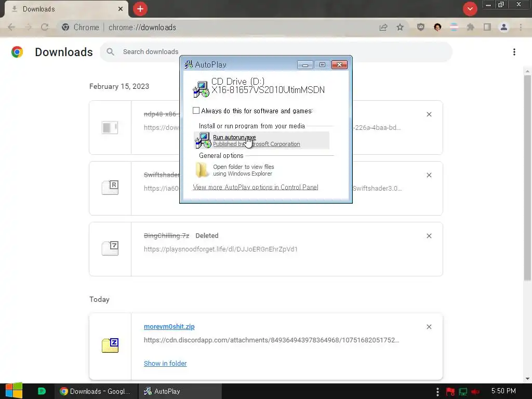Image resolution: width=532 pixels, height=399 pixels.
Task: Open Chrome main three-dot menu
Action: tap(521, 27)
